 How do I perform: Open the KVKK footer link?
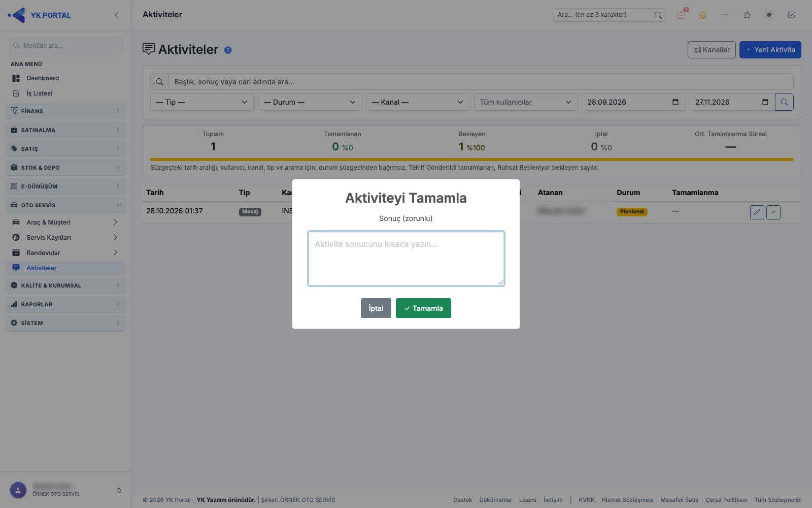coord(587,500)
